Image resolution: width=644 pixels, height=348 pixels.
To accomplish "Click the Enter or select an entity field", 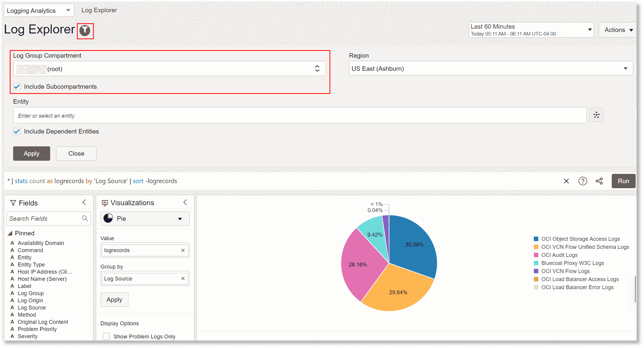I will (299, 116).
